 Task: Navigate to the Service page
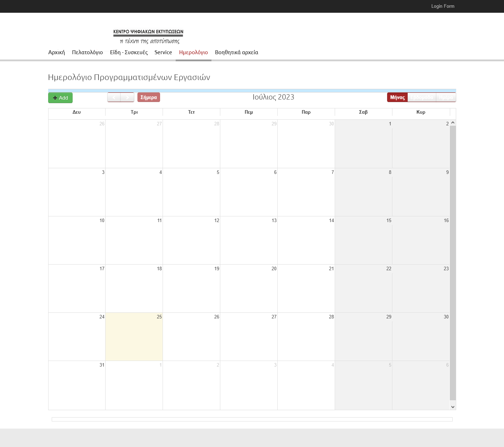coord(163,52)
